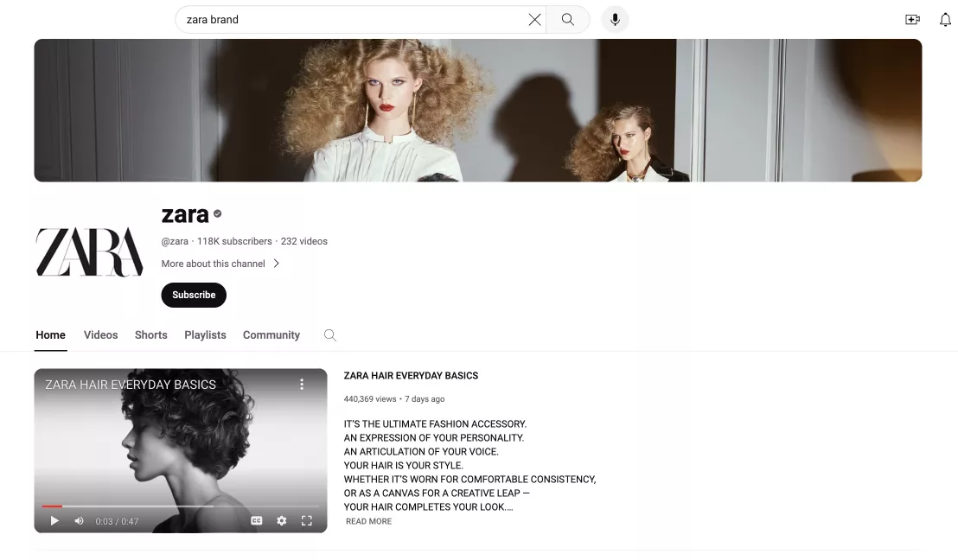Click the verified badge next to zara
Screen dimensions: 958x560
point(218,213)
